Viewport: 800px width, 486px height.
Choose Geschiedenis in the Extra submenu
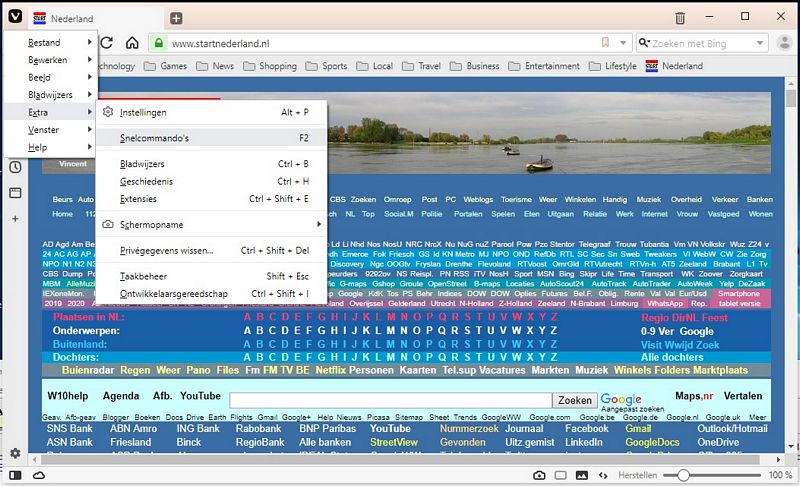211,181
